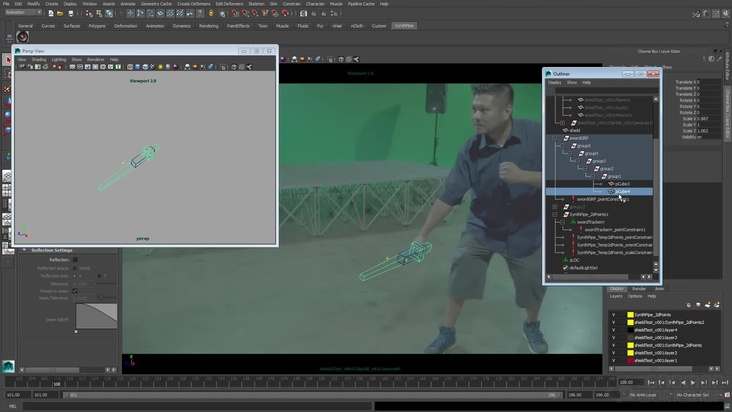
Task: Click the new scene icon
Action: (x=50, y=14)
